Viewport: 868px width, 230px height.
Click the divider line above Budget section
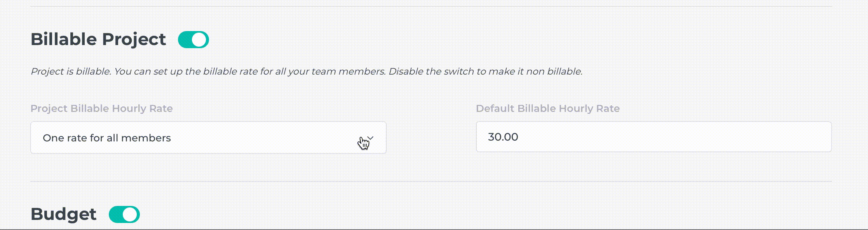pyautogui.click(x=431, y=181)
